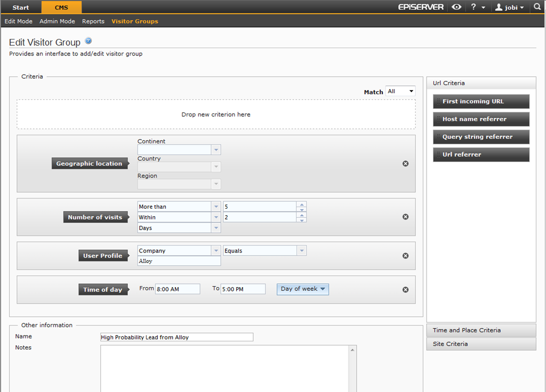This screenshot has height=392, width=546.
Task: Open the Match dropdown
Action: pos(400,92)
